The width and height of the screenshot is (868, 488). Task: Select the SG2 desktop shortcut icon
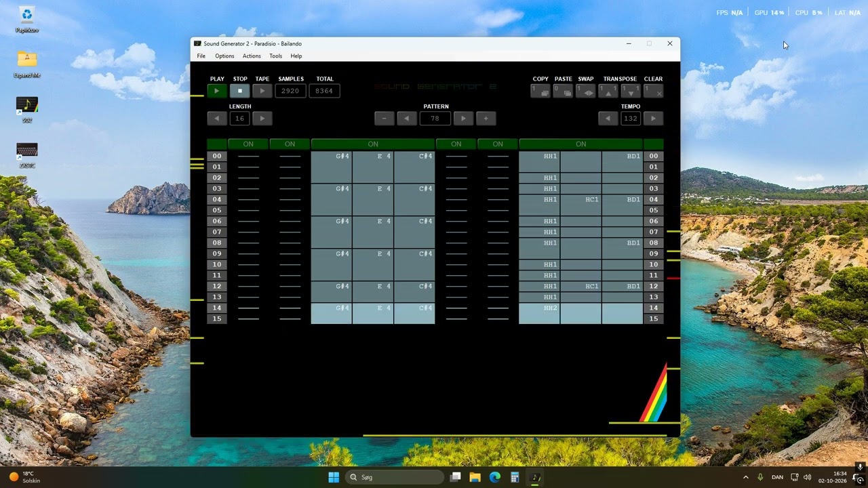[x=27, y=109]
